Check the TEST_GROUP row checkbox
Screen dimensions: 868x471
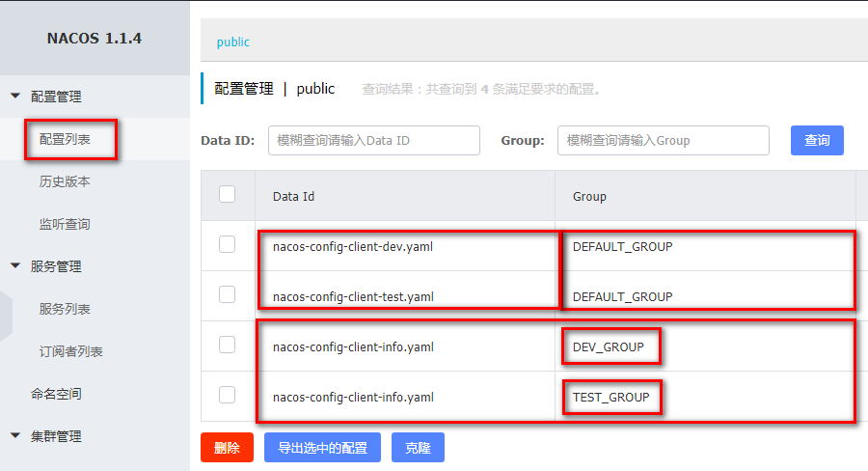tap(227, 395)
